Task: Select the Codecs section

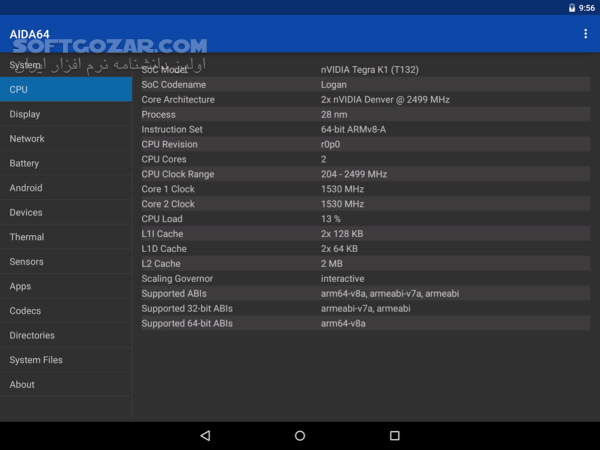Action: 66,311
